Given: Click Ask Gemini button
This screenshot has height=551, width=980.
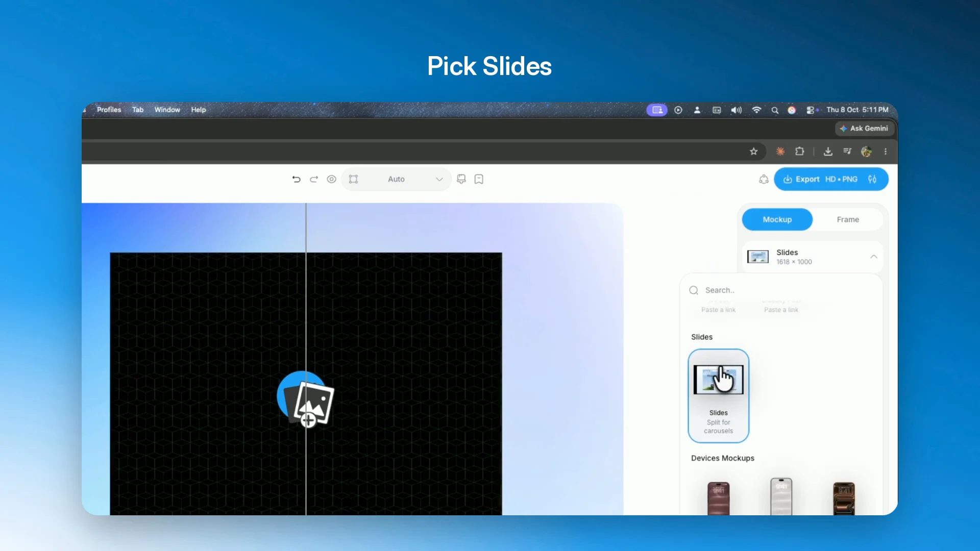Looking at the screenshot, I should [864, 129].
